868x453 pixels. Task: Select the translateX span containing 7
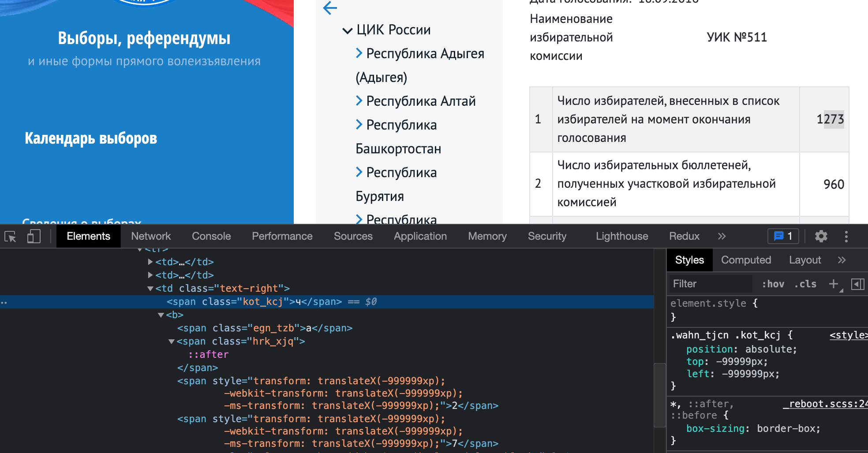click(338, 431)
